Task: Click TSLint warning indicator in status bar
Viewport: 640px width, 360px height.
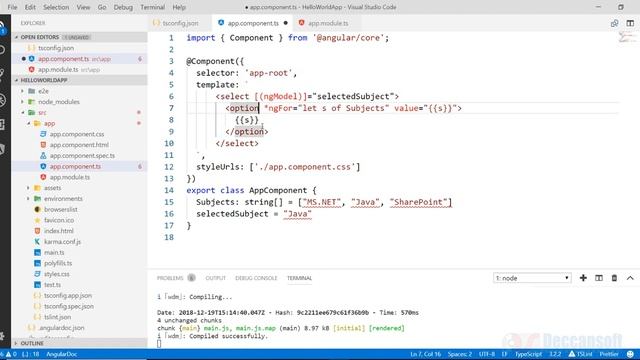Action: [580, 354]
